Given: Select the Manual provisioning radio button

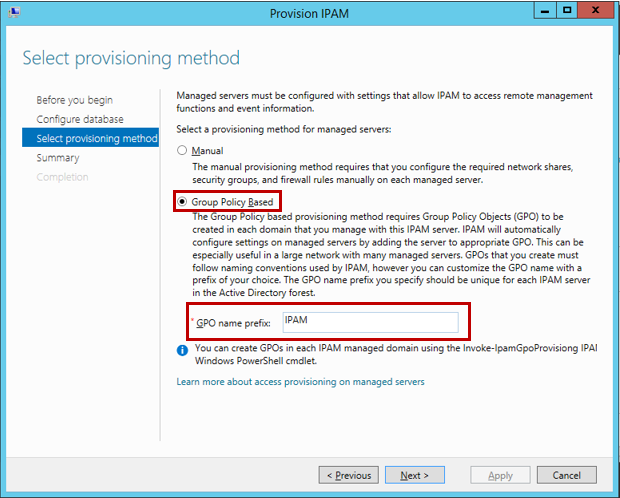Looking at the screenshot, I should (182, 150).
